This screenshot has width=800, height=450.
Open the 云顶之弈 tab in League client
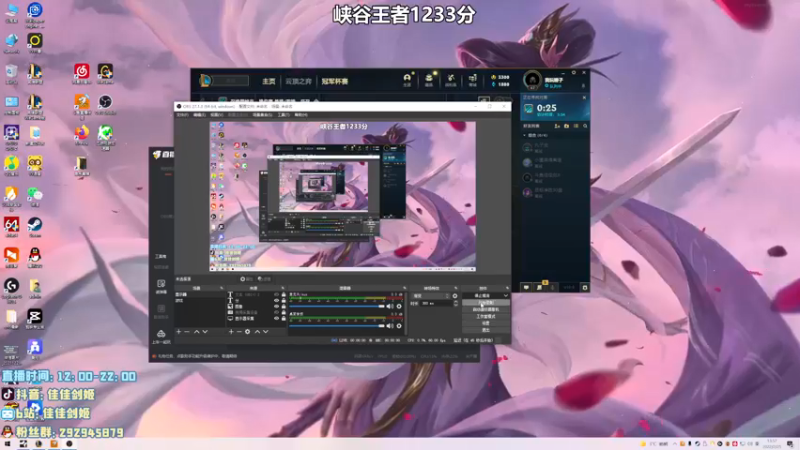298,81
